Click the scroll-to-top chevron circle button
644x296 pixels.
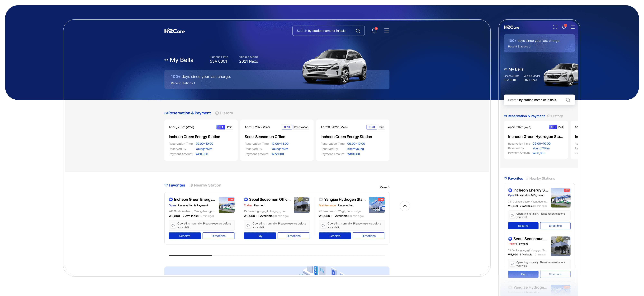(405, 206)
